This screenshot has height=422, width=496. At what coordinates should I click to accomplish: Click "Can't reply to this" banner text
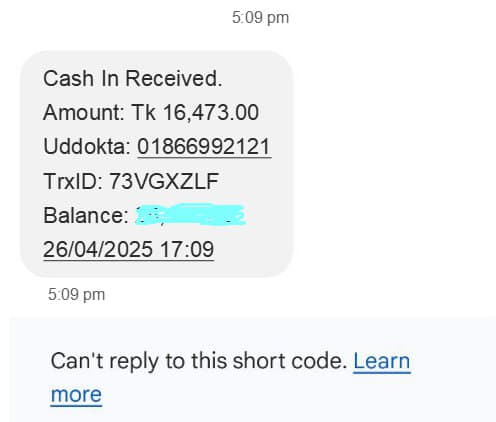(139, 361)
